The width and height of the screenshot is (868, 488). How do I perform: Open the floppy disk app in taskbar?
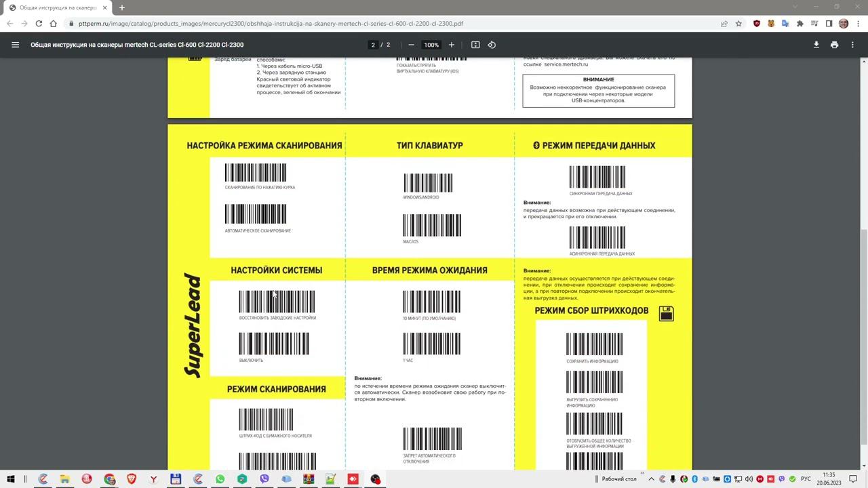click(x=176, y=479)
